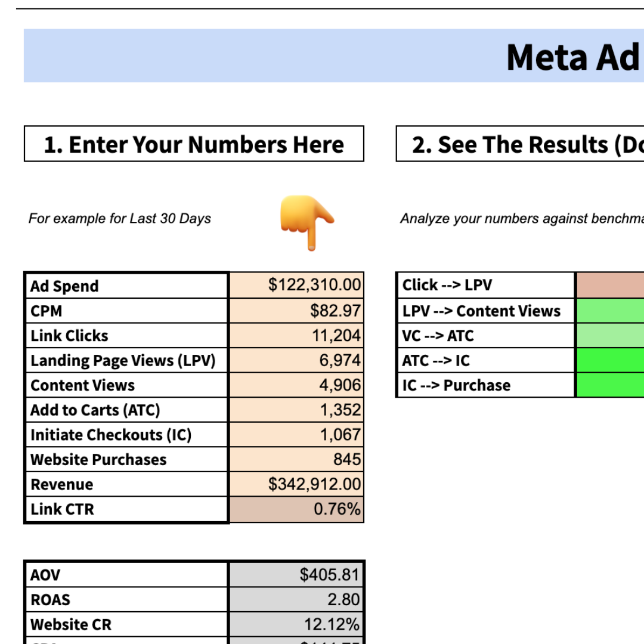Select the Initiate Checkouts value 1,067
Viewport: 644px width, 644px height.
(296, 435)
